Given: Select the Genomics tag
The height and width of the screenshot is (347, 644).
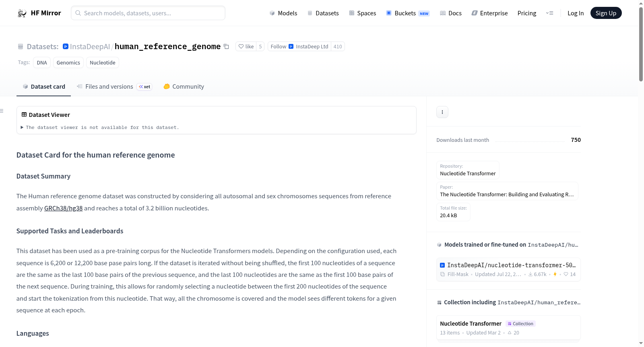Looking at the screenshot, I should (x=68, y=62).
